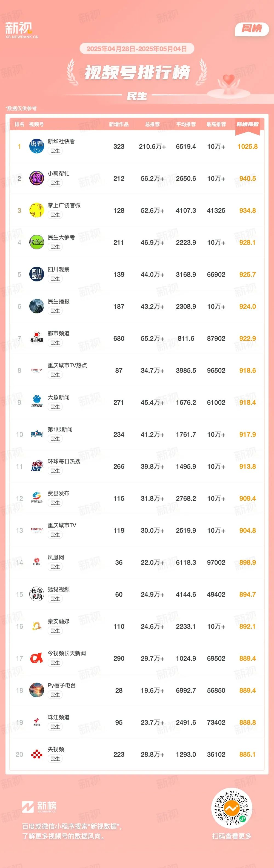This screenshot has width=274, height=868.
Task: Select the 民生 tag under 费县发布
Action: coord(55,503)
